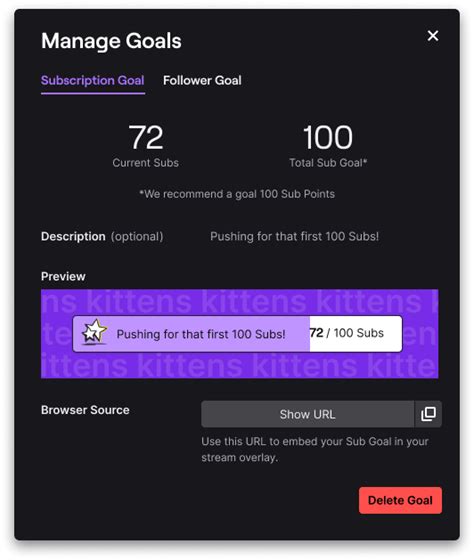Click the recommended 100 Sub Points note
This screenshot has width=474, height=560.
click(237, 194)
